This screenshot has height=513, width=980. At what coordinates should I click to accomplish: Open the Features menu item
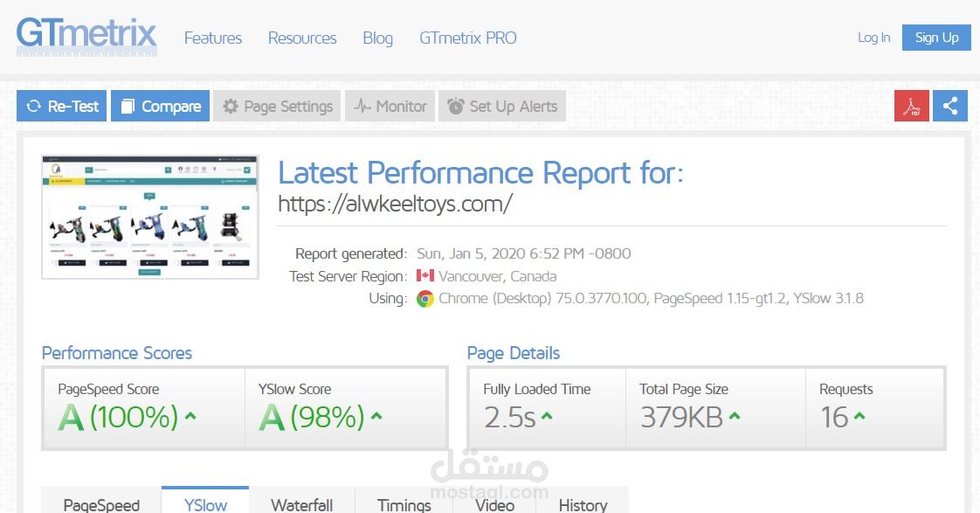[212, 38]
